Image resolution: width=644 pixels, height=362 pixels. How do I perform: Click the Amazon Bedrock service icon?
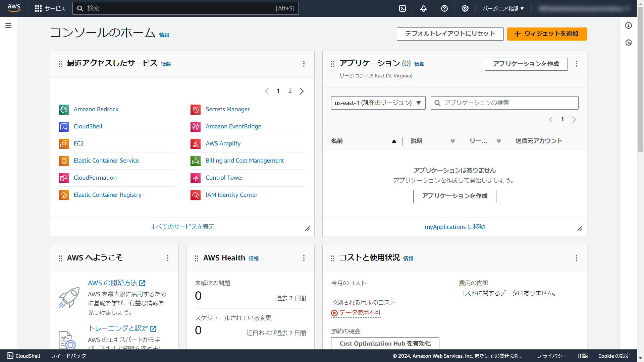point(64,109)
